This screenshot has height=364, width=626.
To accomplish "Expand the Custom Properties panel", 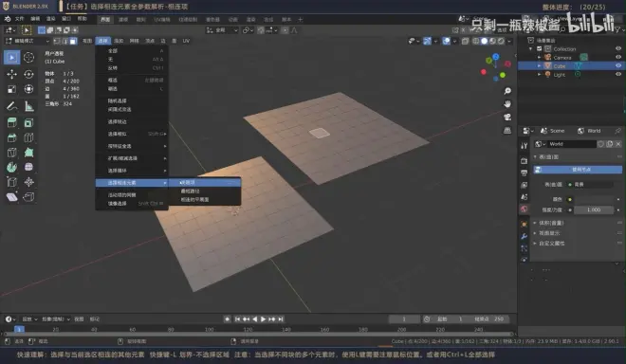I will point(551,244).
